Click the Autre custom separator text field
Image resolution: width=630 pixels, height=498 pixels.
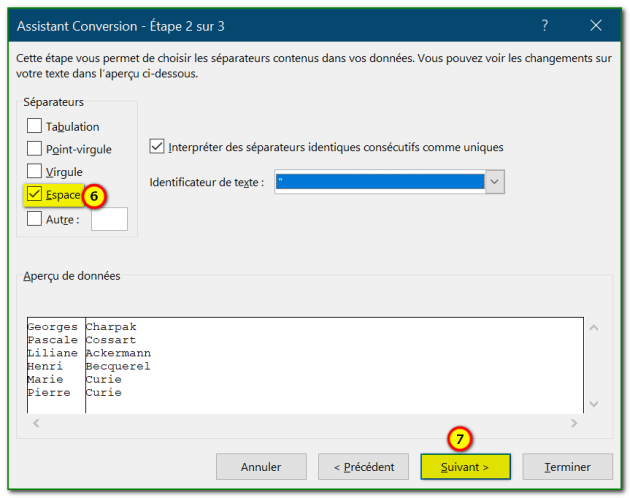[109, 219]
